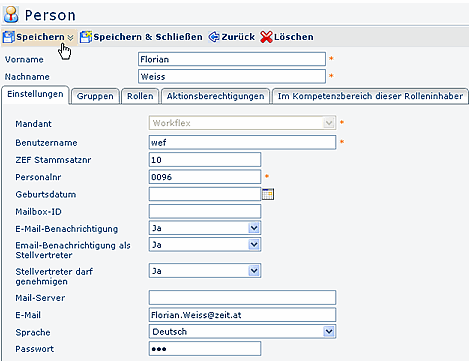Screen dimensions: 469x361
Task: Open Im Kompetenzbereich dieser Rolleninhaber tab
Action: (x=370, y=96)
